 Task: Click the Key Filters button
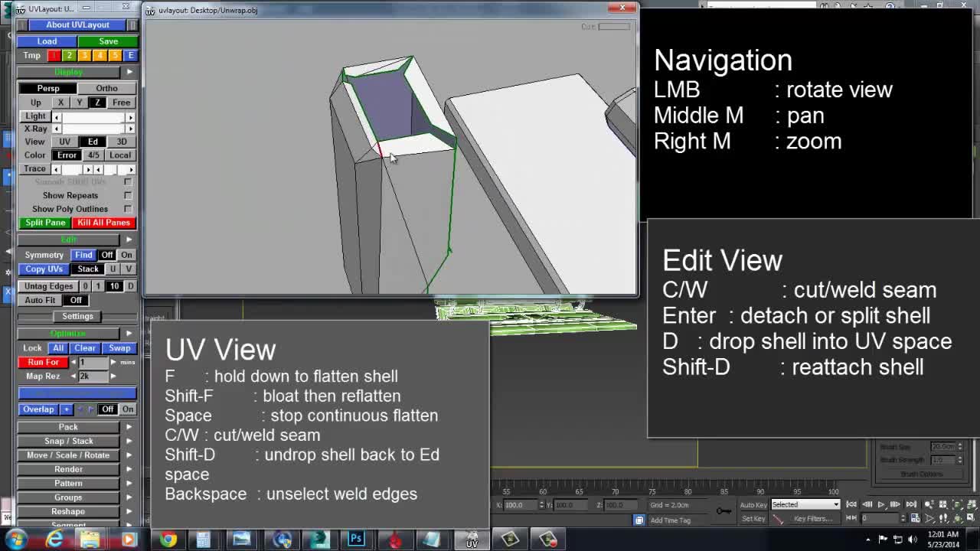[813, 519]
